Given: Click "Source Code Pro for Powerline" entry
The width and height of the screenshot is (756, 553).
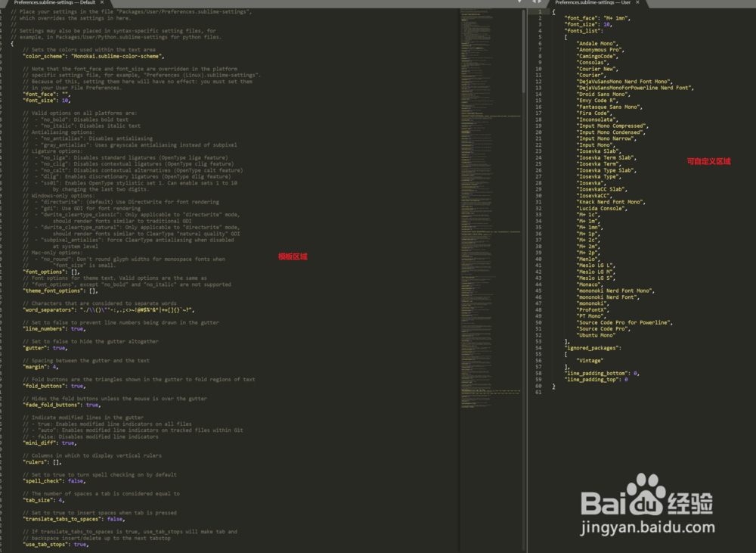Looking at the screenshot, I should (x=624, y=323).
